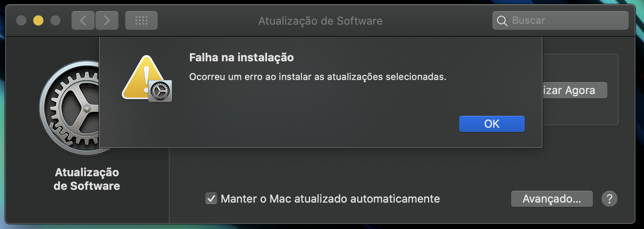Dismiss the error dialog with OK
Image resolution: width=644 pixels, height=229 pixels.
492,124
